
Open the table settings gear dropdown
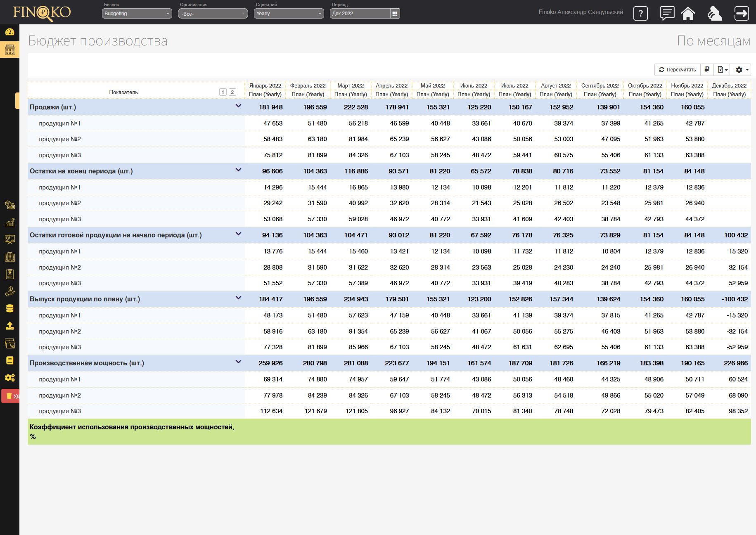[742, 69]
